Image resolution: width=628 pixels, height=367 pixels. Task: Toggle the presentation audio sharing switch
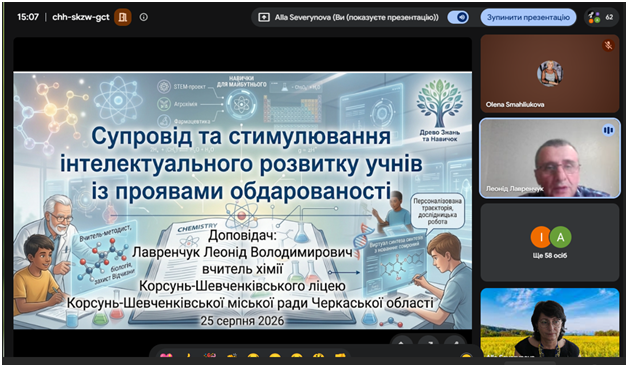coord(458,17)
